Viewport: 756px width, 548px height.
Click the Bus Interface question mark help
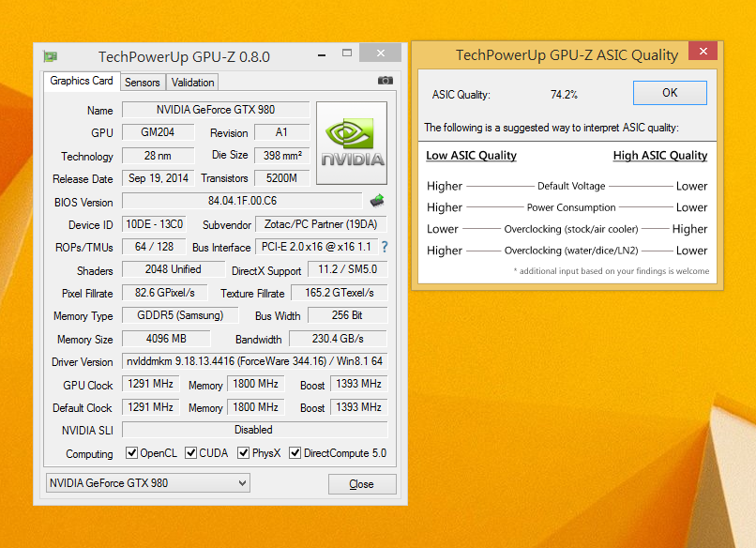point(385,247)
